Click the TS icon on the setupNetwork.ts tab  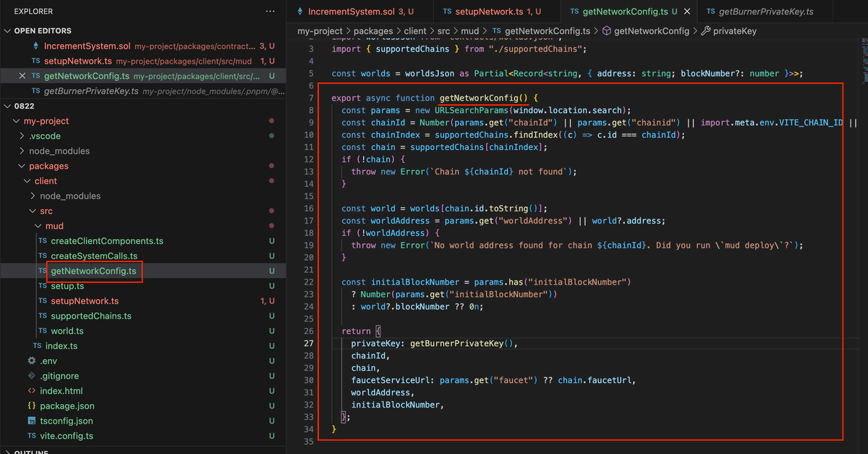pyautogui.click(x=447, y=12)
